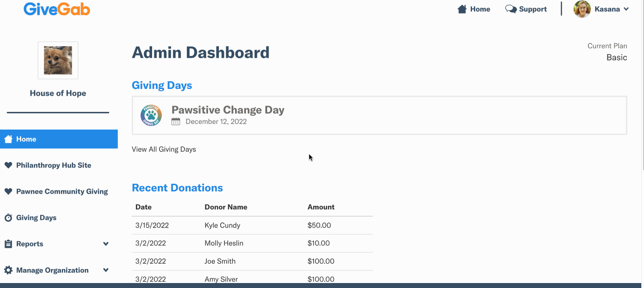
Task: Click the Home house icon in top navigation
Action: click(462, 9)
